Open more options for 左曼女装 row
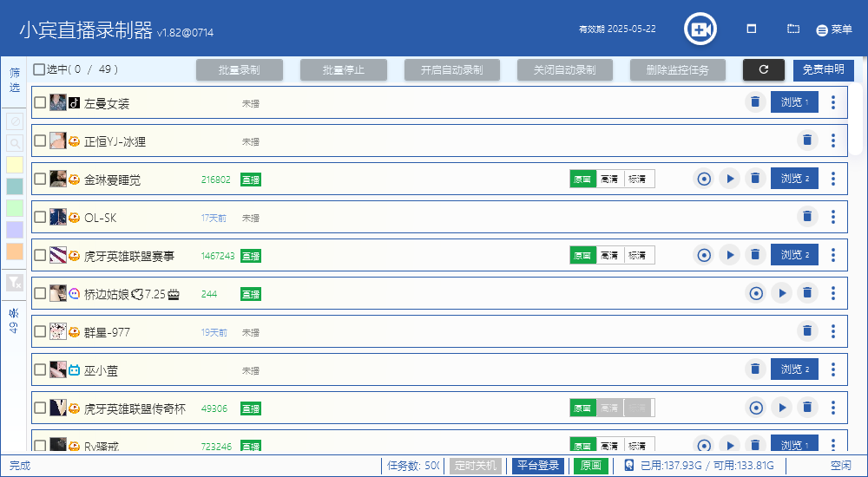Screen dimensions: 868x477 point(833,102)
